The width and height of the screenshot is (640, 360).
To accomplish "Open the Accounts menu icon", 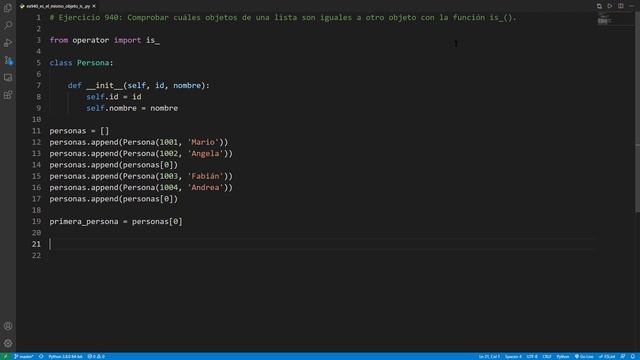I will (8, 326).
